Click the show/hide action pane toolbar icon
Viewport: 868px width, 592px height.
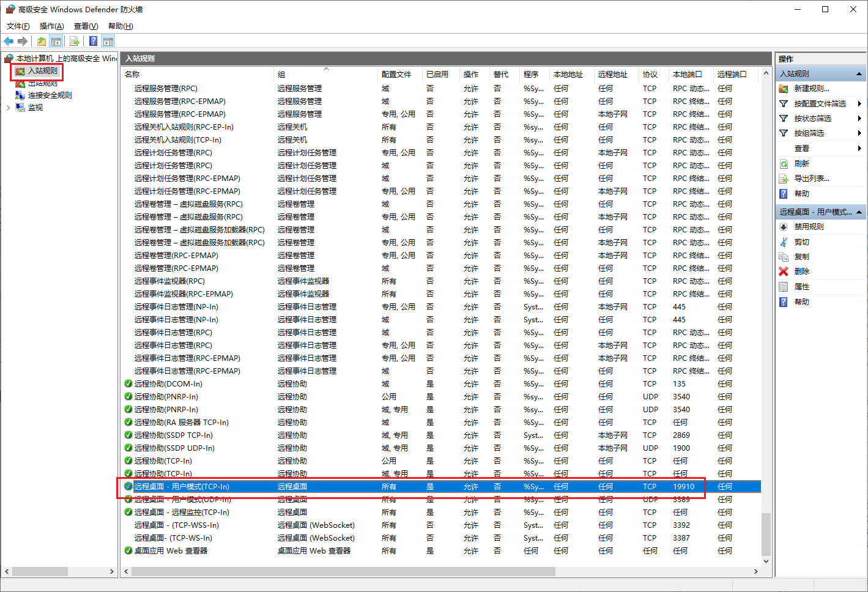click(x=108, y=41)
